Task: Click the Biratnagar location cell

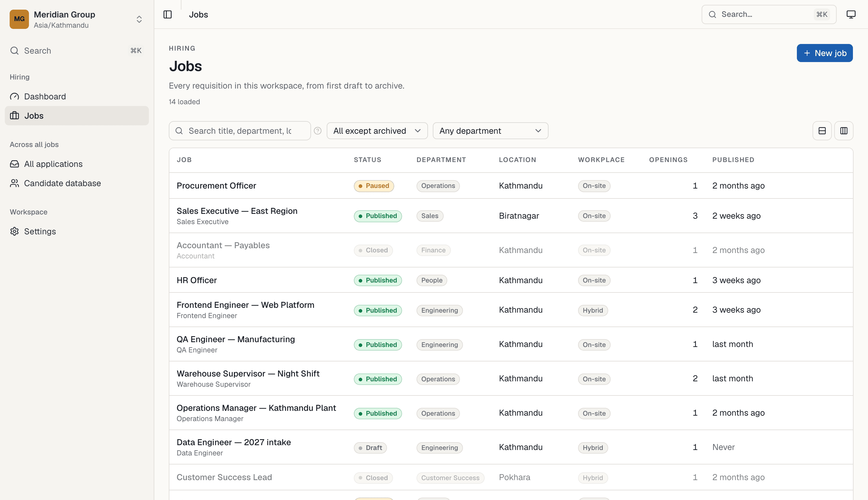Action: pyautogui.click(x=519, y=216)
